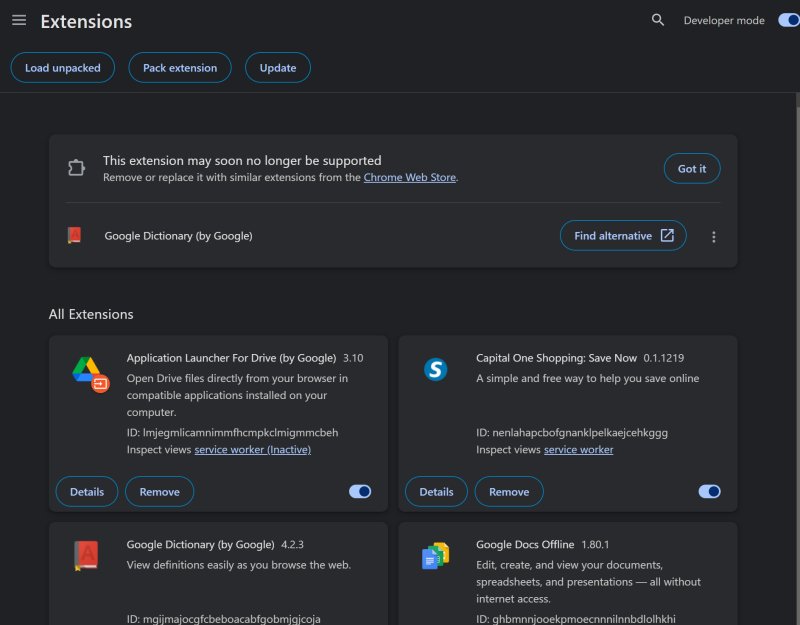This screenshot has width=800, height=625.
Task: Click the Application Launcher For Drive icon
Action: 90,373
